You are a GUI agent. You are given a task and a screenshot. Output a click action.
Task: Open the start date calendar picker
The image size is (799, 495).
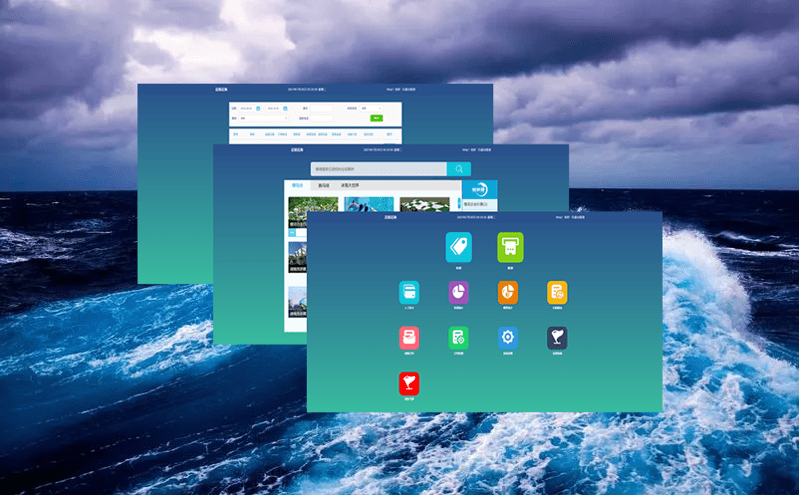258,108
